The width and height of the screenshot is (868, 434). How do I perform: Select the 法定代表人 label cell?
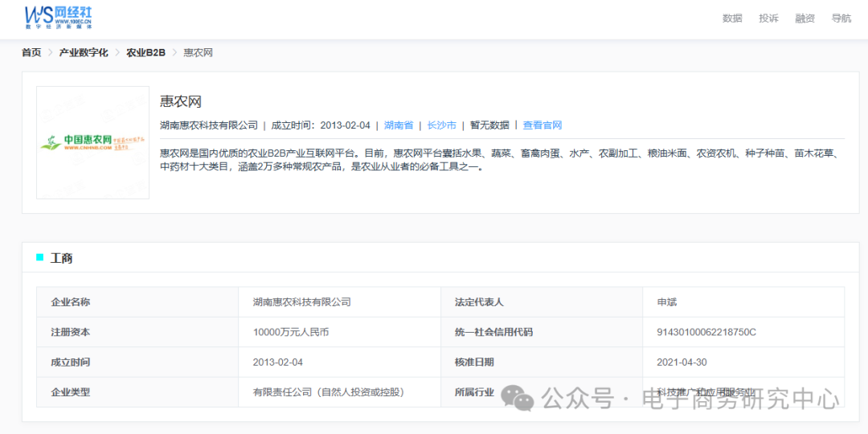point(542,302)
